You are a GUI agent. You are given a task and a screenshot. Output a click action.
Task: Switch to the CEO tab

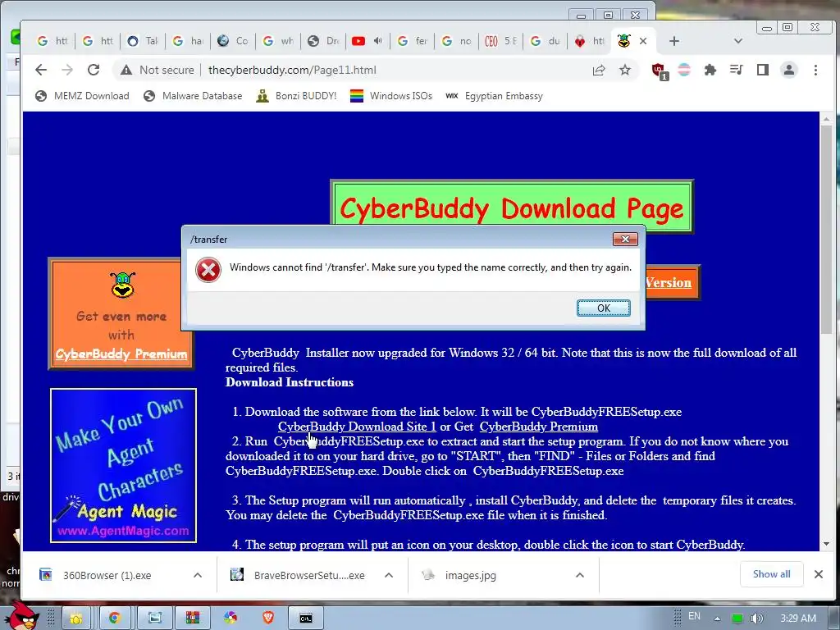point(500,41)
